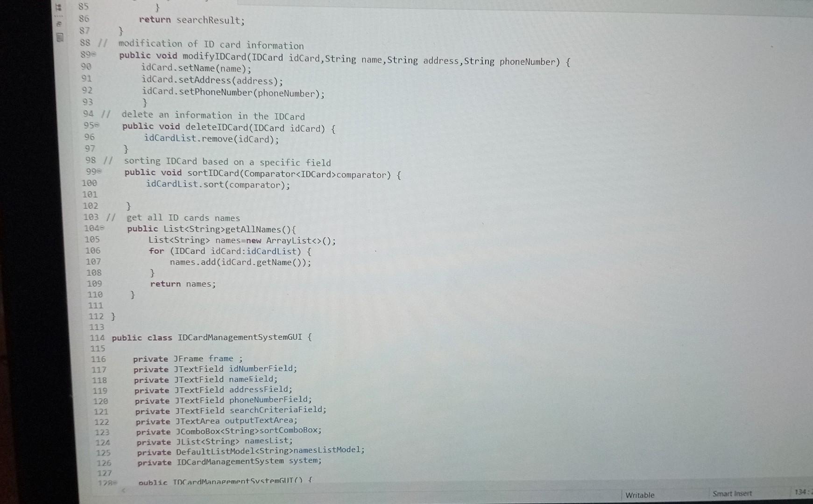Toggle Smart Insert mode in the status bar
Viewport: 813px width, 504px height.
[x=732, y=493]
